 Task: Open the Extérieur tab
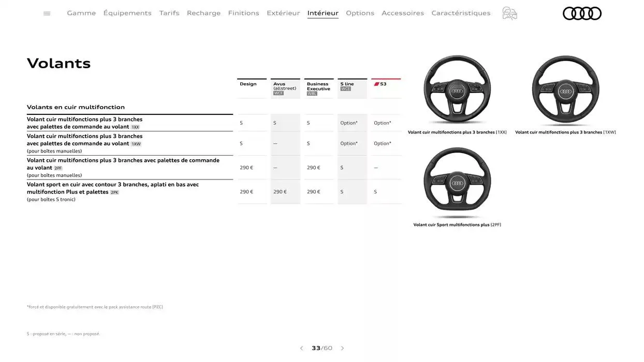click(x=283, y=13)
